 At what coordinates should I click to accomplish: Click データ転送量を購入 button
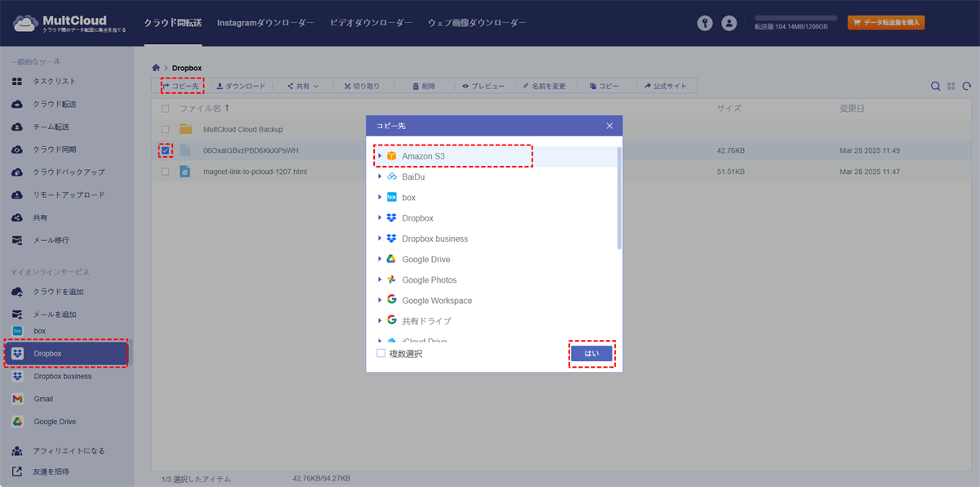tap(886, 23)
